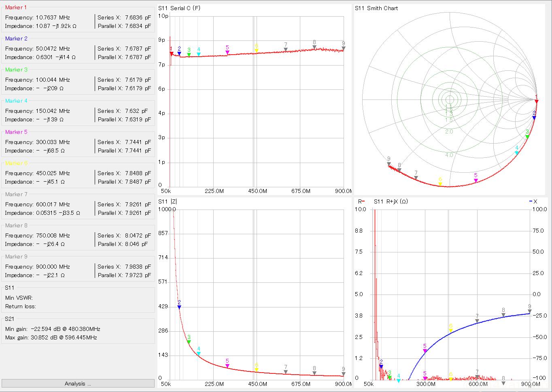Click marker 9 on Serial C chart
552x392 pixels.
[343, 48]
